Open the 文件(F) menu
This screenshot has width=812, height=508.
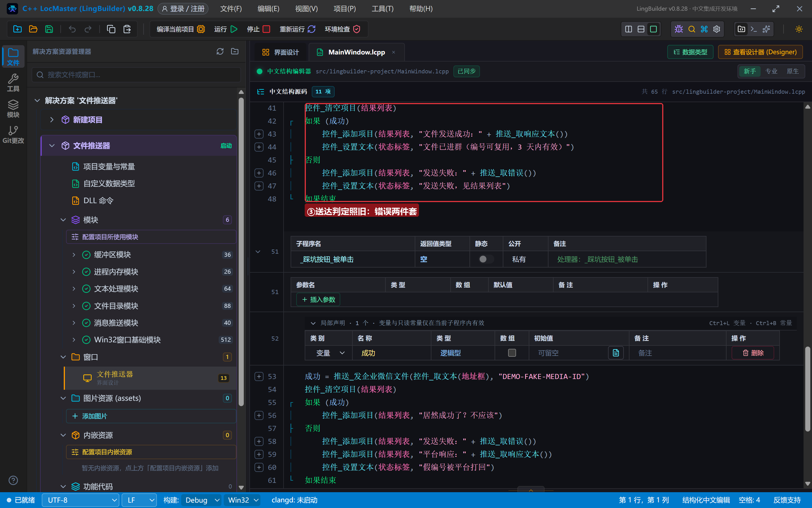click(231, 9)
